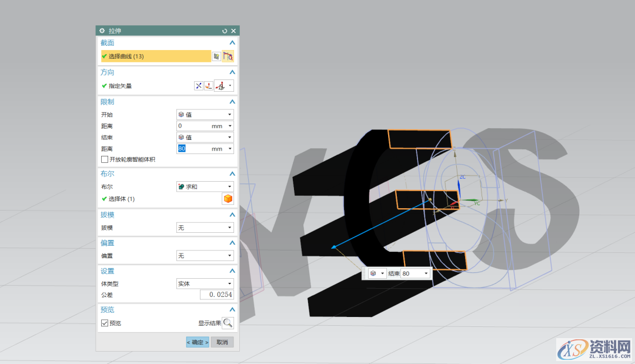Open the 体类型 实体 dropdown
Image resolution: width=635 pixels, height=364 pixels.
click(x=205, y=283)
